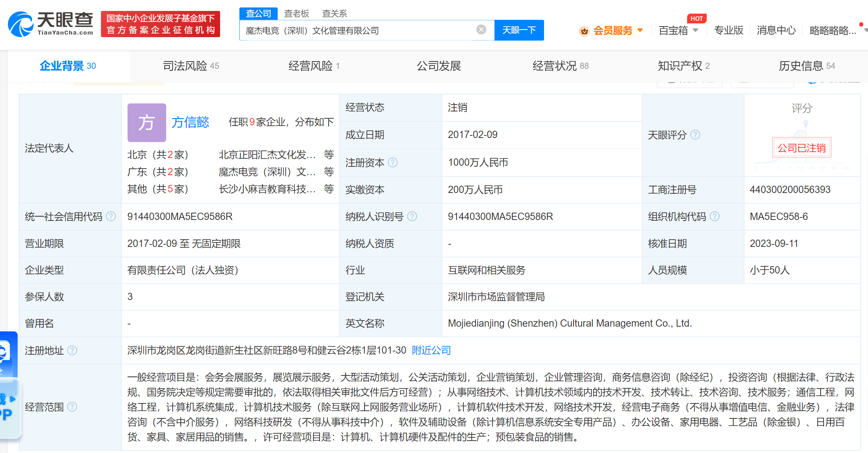Click 北京正阳汇杰文化发… company link
The height and width of the screenshot is (453, 868).
tap(267, 155)
